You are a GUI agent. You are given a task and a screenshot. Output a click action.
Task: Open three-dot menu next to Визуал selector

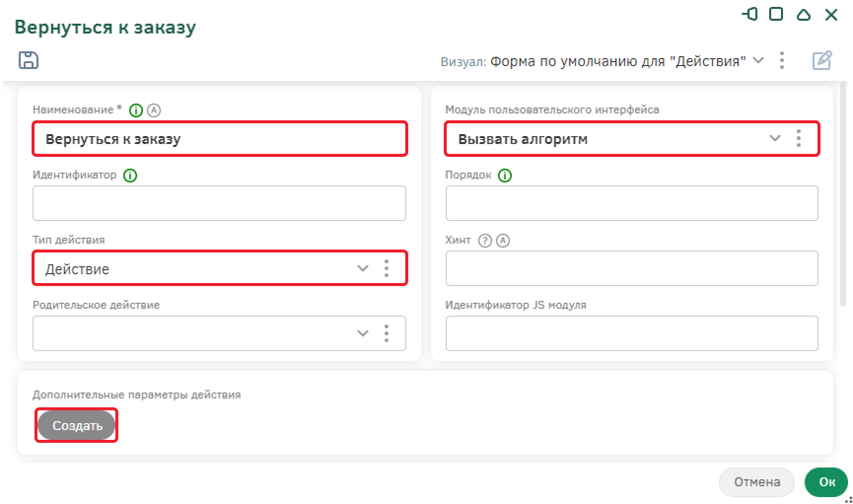click(x=782, y=61)
